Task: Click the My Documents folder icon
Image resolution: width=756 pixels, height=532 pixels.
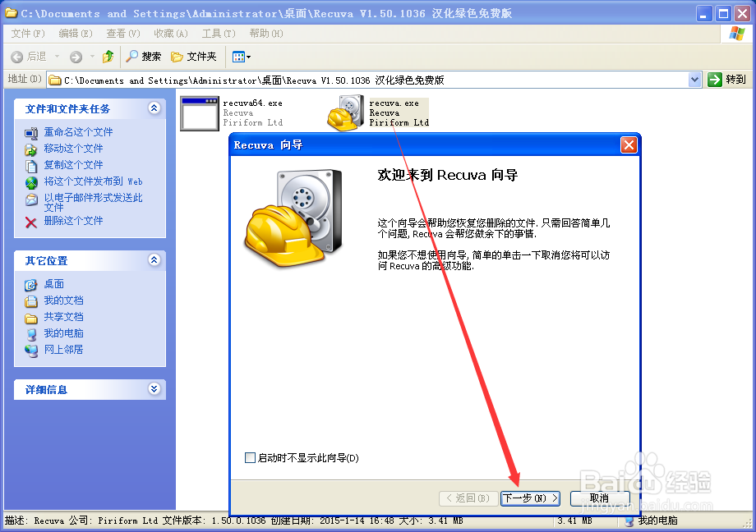Action: pyautogui.click(x=31, y=301)
